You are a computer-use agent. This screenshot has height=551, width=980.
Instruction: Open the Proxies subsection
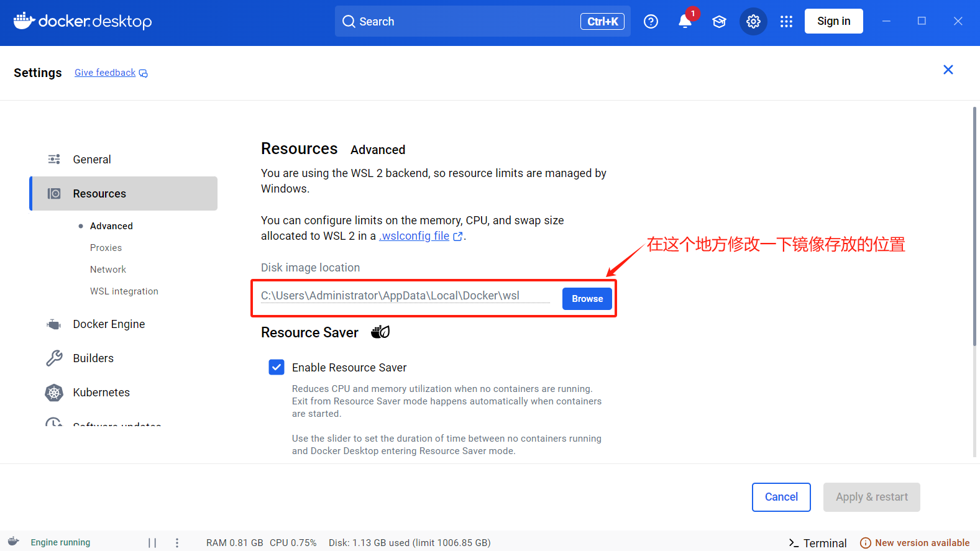pos(106,248)
